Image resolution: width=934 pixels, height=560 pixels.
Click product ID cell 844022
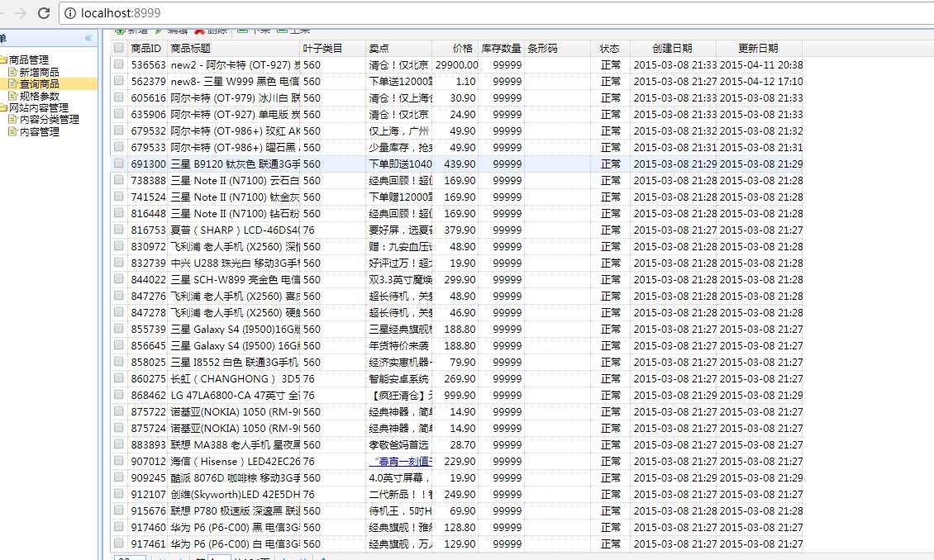tap(148, 280)
